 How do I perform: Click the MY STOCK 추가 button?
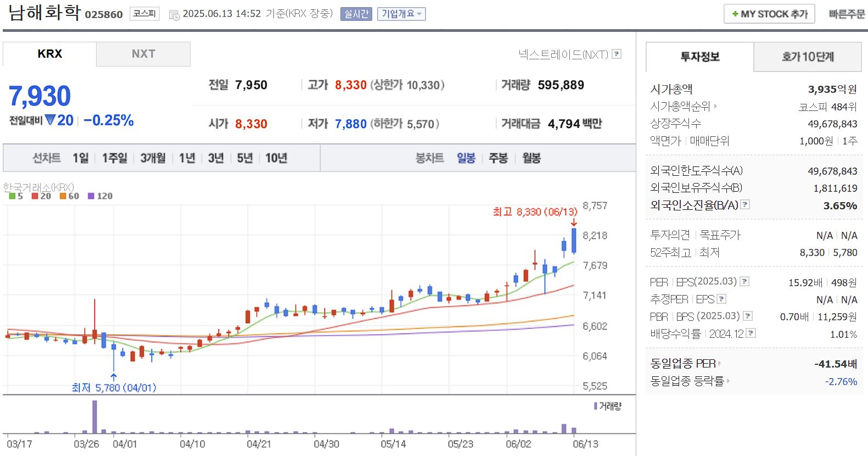coord(769,14)
